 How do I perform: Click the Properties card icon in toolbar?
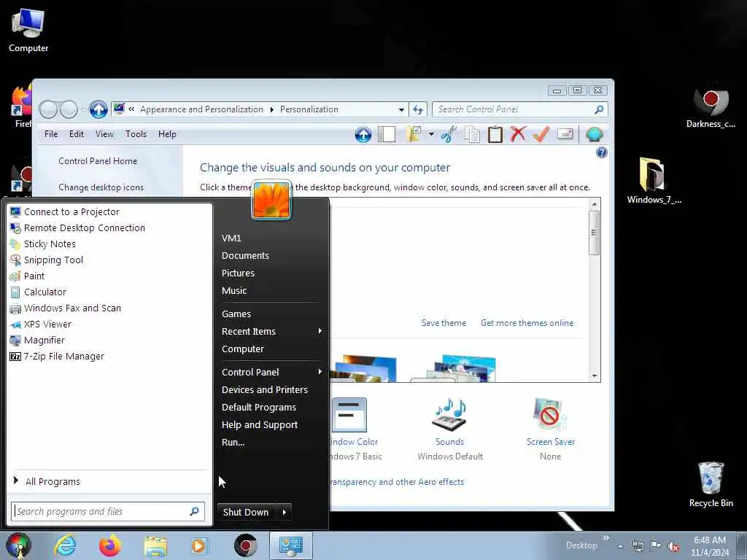(565, 134)
